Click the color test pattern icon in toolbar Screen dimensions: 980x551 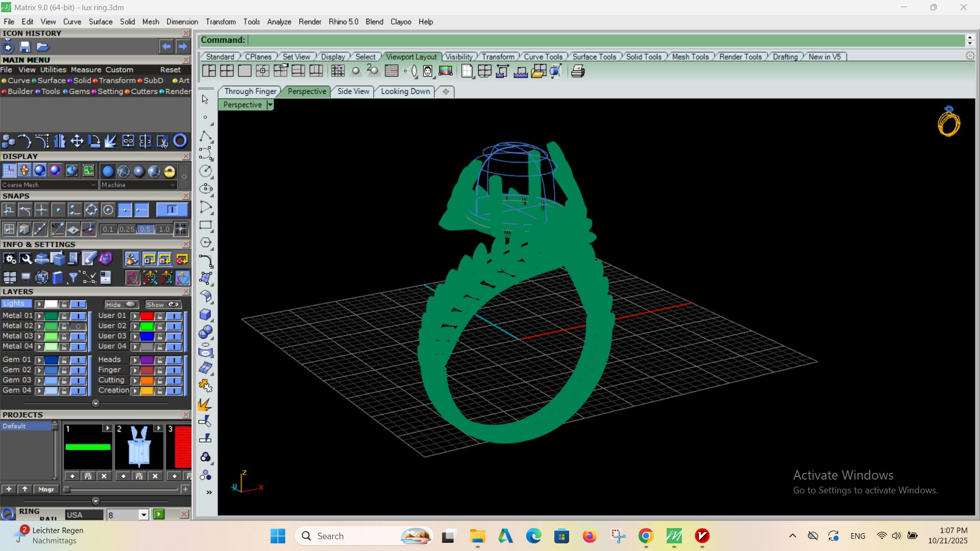[x=446, y=71]
